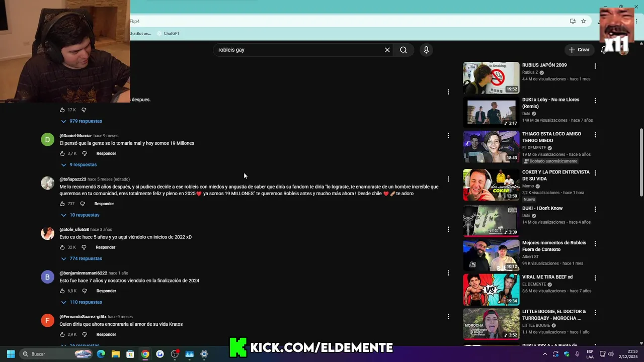Reply to FernandoSuarez with Responder
This screenshot has height=362, width=644.
[106, 334]
